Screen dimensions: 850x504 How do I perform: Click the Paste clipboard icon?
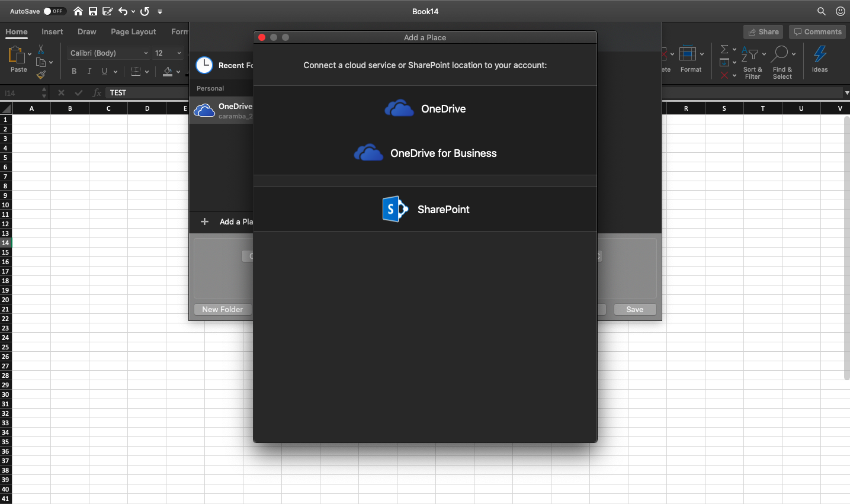[x=16, y=54]
